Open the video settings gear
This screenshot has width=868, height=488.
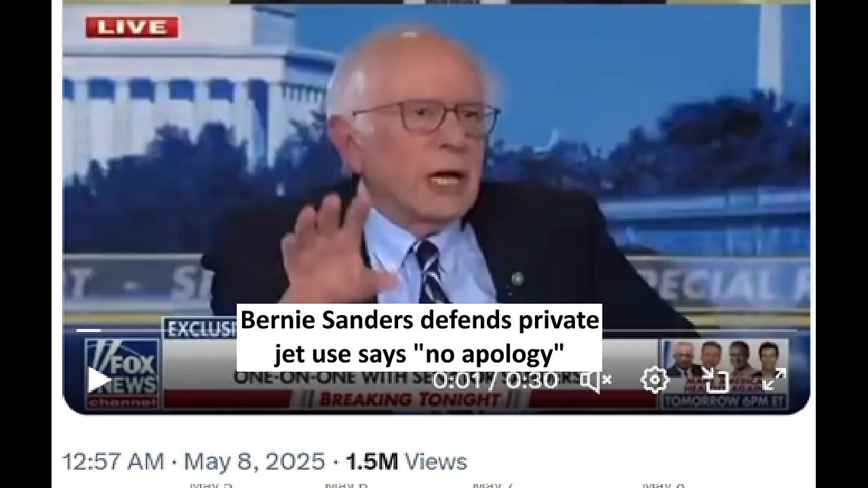(654, 380)
